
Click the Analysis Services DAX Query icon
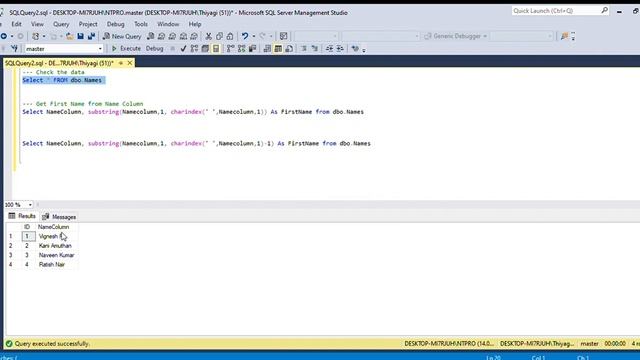(x=194, y=36)
